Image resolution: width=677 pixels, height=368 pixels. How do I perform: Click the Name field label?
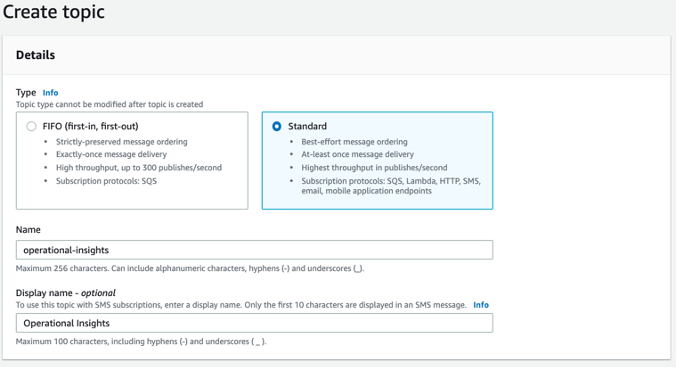(28, 230)
